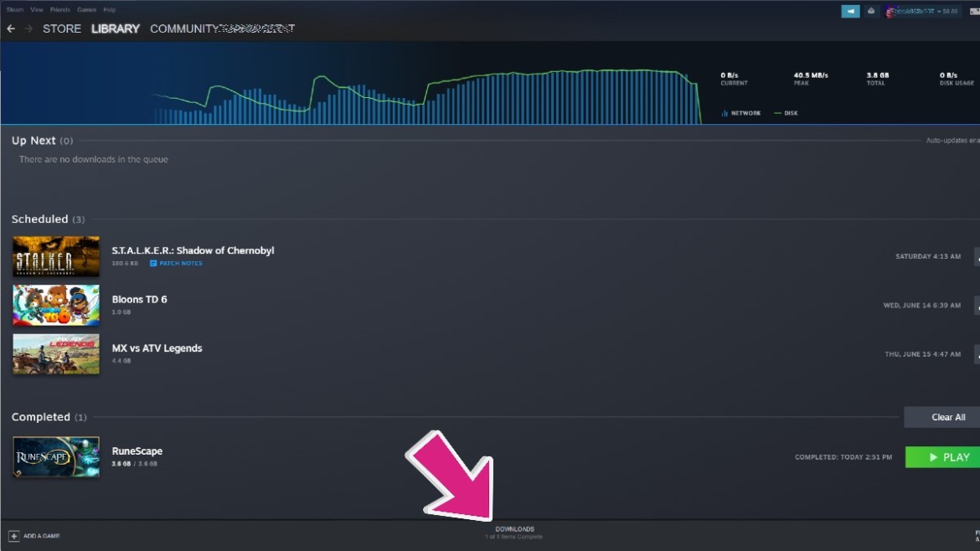
Task: Click the Network legend icon
Action: (x=725, y=113)
